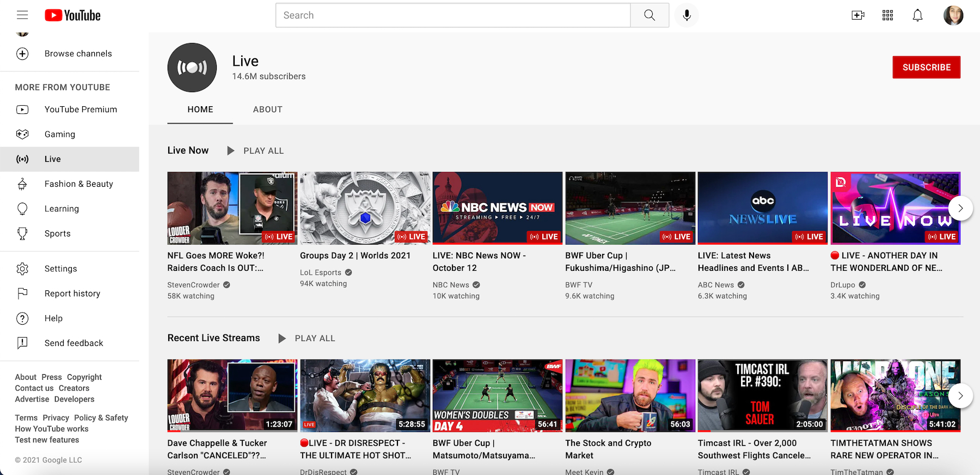Open YouTube Premium from sidebar
Image resolution: width=980 pixels, height=475 pixels.
[70, 109]
